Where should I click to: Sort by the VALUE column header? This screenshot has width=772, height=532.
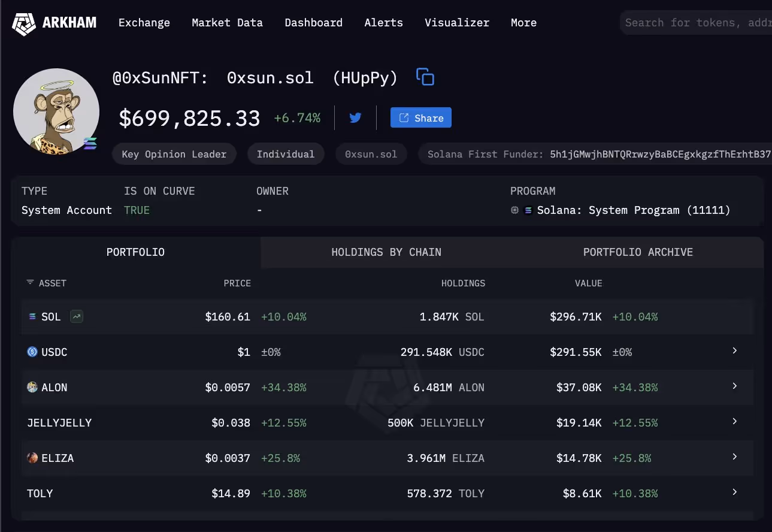588,283
